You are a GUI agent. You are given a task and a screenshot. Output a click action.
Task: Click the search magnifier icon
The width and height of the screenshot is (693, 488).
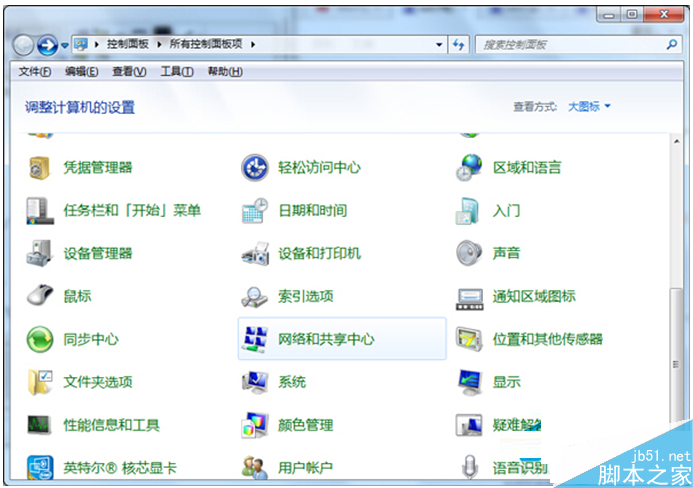pos(671,44)
